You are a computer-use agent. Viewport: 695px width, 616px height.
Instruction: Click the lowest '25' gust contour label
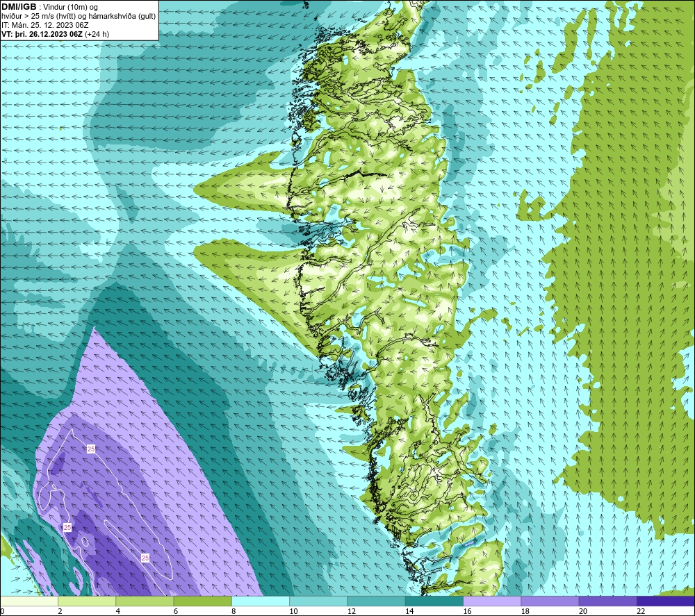[x=145, y=558]
